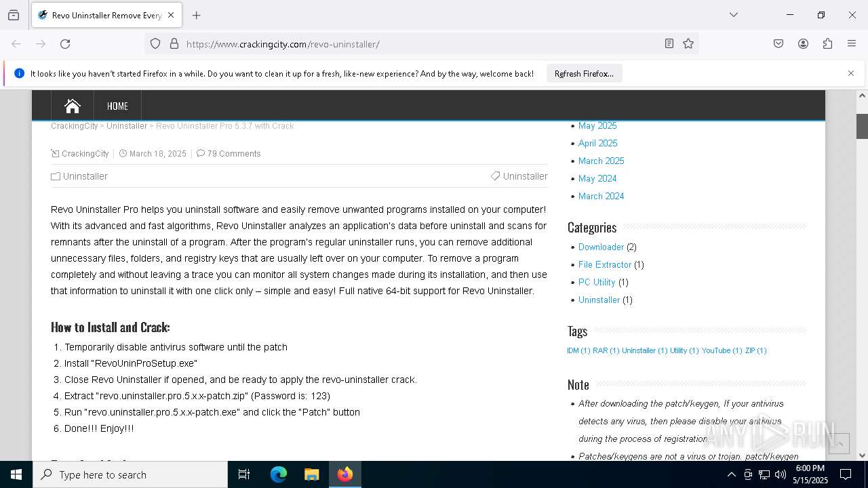Open a new browser tab
The height and width of the screenshot is (488, 868).
coord(197,15)
